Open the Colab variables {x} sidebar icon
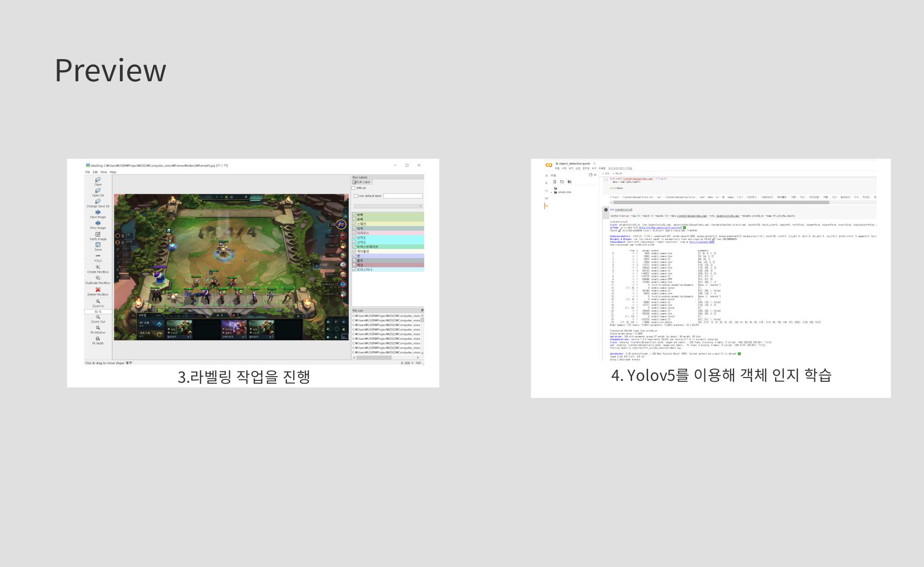Viewport: 924px width, 567px height. [547, 198]
